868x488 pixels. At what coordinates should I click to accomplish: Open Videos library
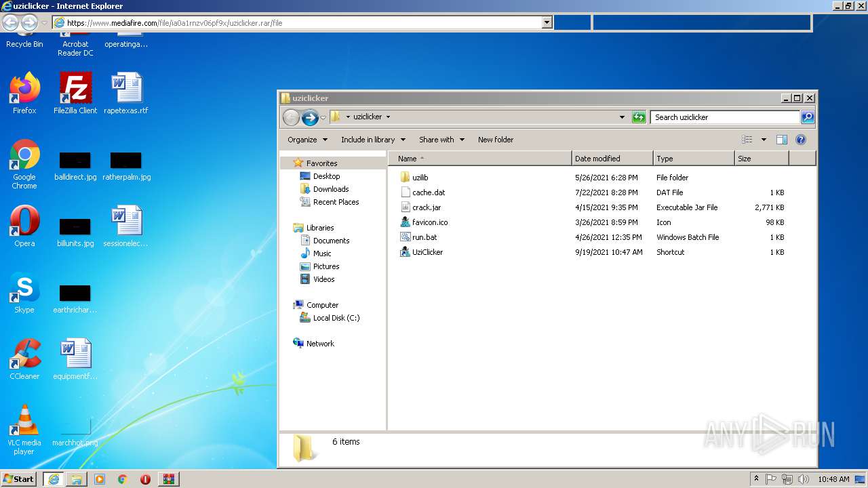pos(323,279)
